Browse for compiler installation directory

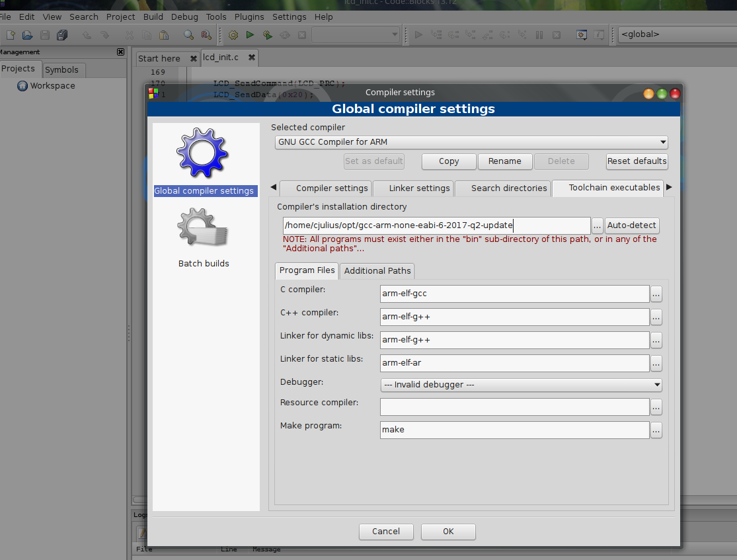pos(597,225)
